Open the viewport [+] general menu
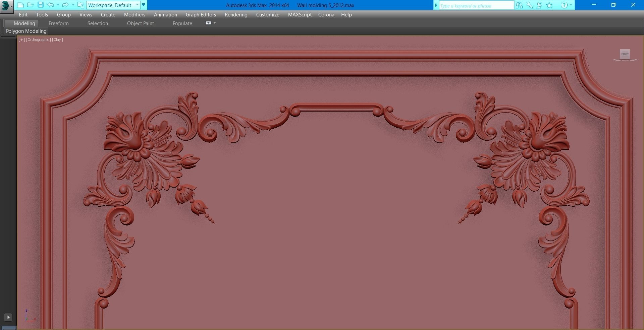Viewport: 644px width, 330px height. coord(22,40)
